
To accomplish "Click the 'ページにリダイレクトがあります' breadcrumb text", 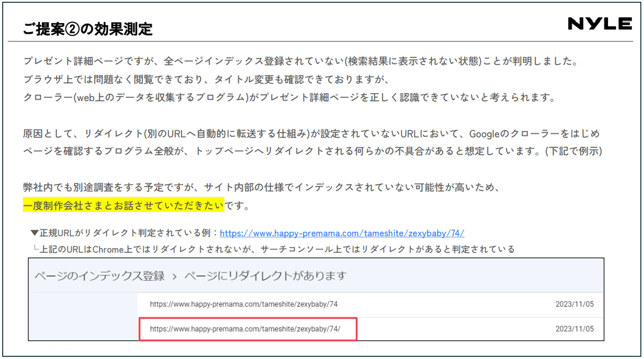I will (x=265, y=276).
